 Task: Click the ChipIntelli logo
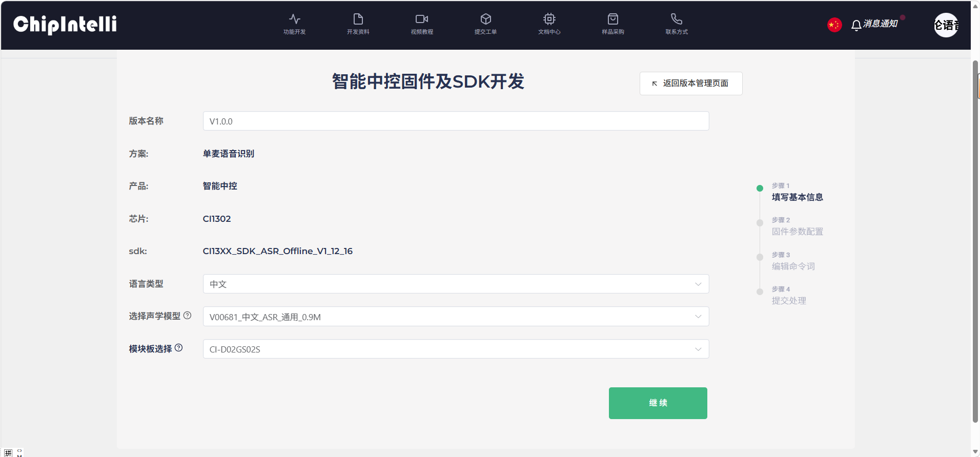click(65, 24)
